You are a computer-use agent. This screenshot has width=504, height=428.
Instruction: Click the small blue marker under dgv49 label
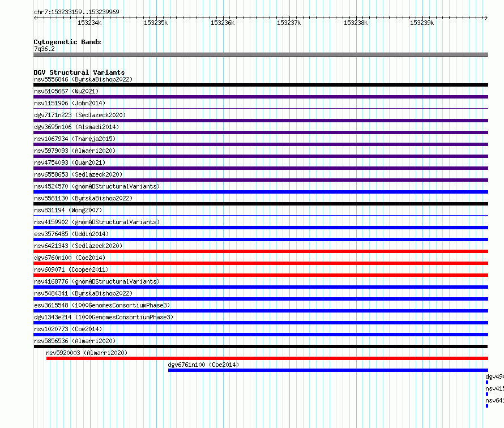(x=487, y=382)
